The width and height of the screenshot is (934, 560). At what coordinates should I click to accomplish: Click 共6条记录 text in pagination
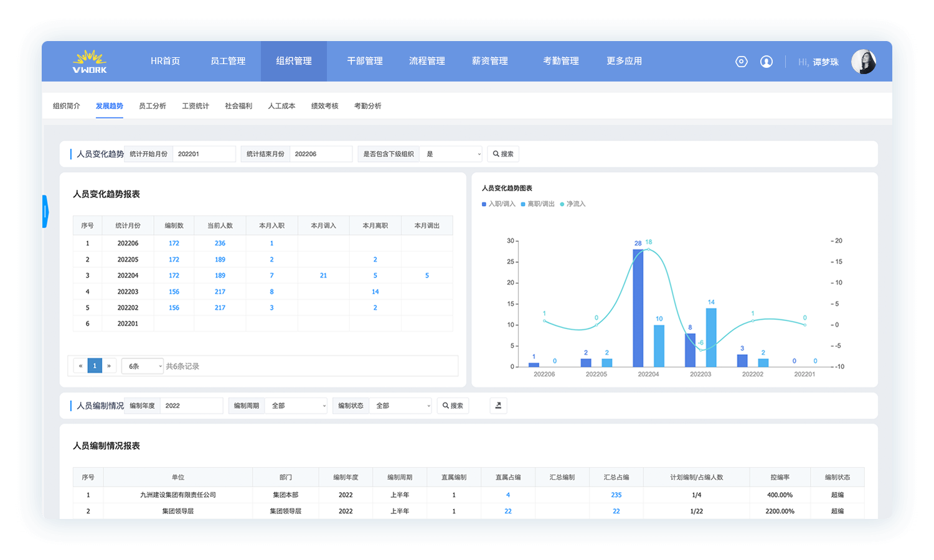pos(182,366)
